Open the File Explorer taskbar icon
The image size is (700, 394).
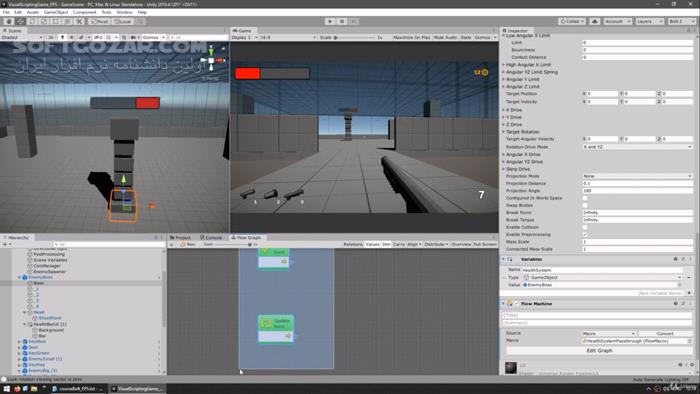point(34,389)
